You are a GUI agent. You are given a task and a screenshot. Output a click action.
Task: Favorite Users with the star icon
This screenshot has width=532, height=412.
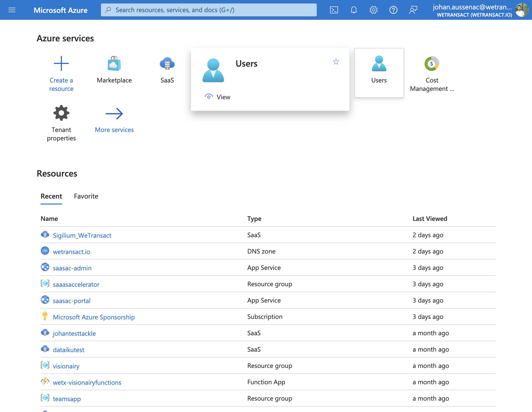pyautogui.click(x=336, y=61)
